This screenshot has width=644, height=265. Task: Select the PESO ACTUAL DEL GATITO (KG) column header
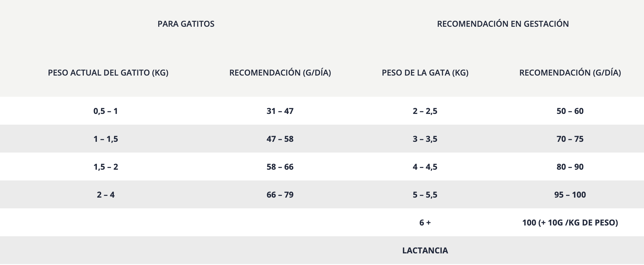(x=108, y=73)
